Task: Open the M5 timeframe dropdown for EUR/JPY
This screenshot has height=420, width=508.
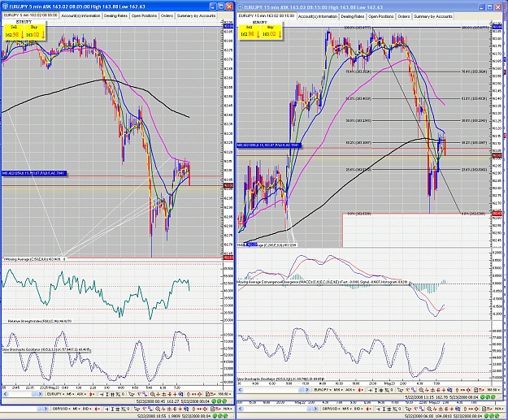Action: coord(70,394)
